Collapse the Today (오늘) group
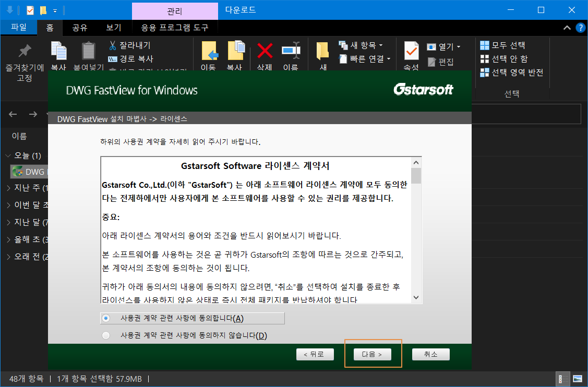The width and height of the screenshot is (588, 387). [x=8, y=155]
